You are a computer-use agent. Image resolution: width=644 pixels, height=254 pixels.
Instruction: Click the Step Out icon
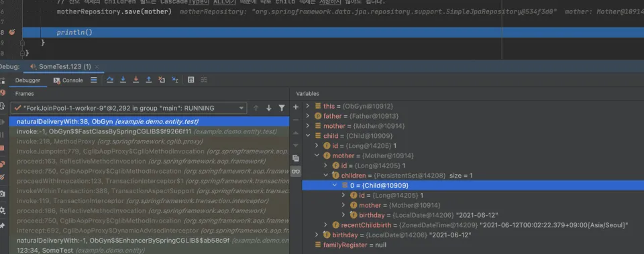click(149, 80)
